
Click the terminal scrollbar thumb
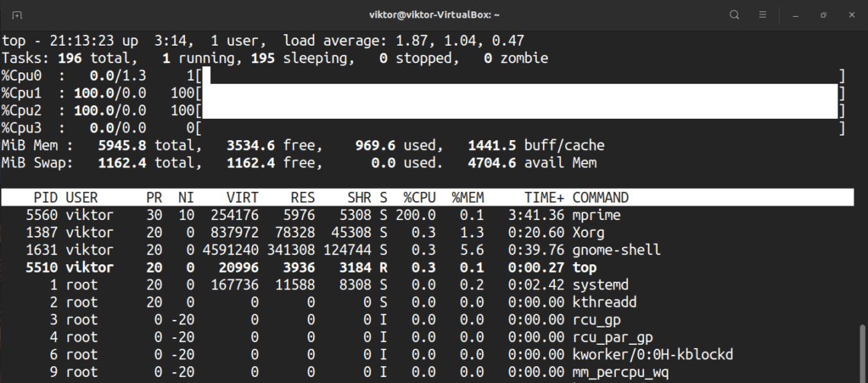pos(863,353)
